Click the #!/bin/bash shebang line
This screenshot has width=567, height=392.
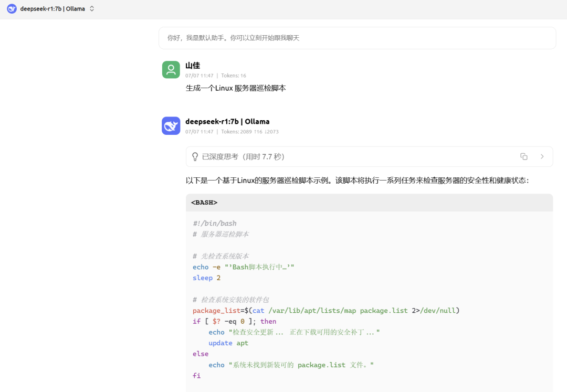click(215, 223)
